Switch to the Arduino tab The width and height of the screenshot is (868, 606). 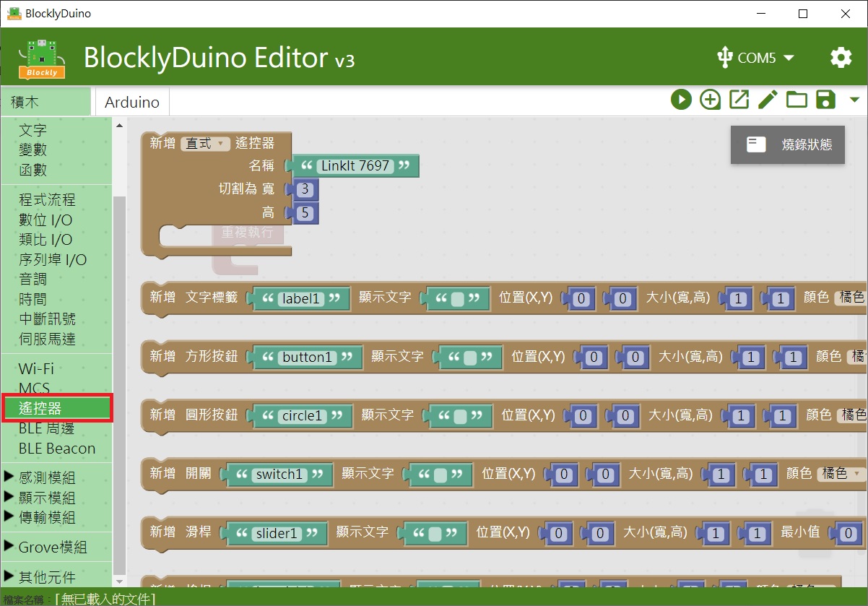(132, 102)
